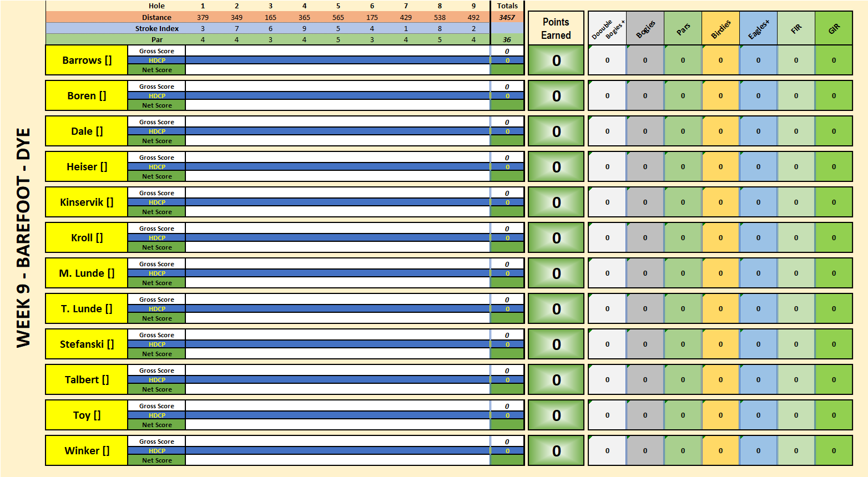This screenshot has height=477, width=868.
Task: Click Heiser's Points Earned value
Action: pyautogui.click(x=556, y=167)
